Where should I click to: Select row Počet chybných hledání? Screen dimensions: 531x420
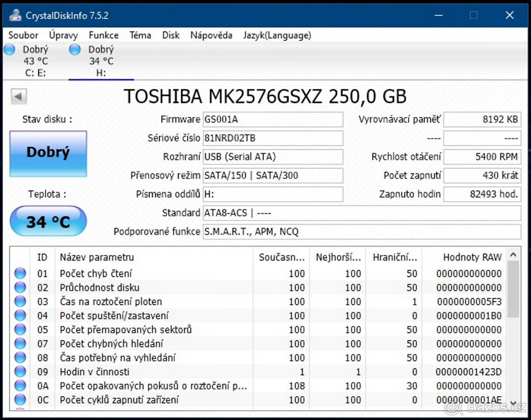click(x=258, y=344)
